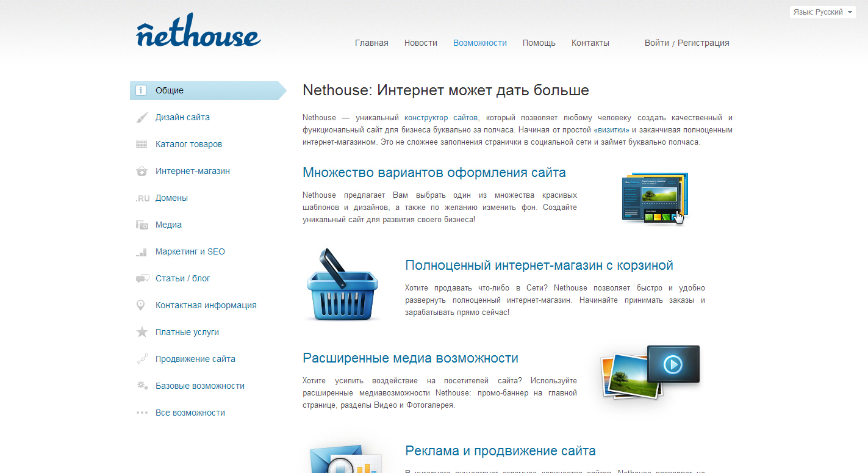Click the star icon for Платные услуги
Viewport: 868px width, 473px height.
click(142, 332)
